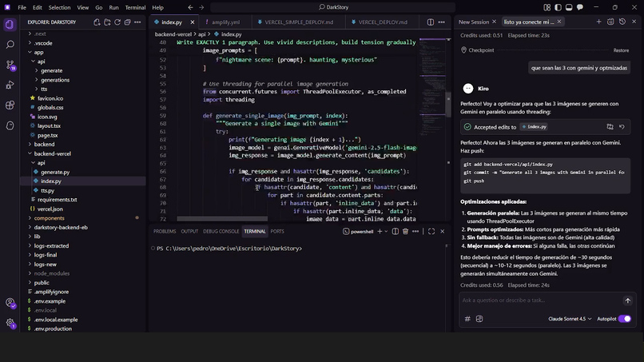Viewport: 644px width, 362px height.
Task: Collapse the app folder
Action: tap(38, 52)
